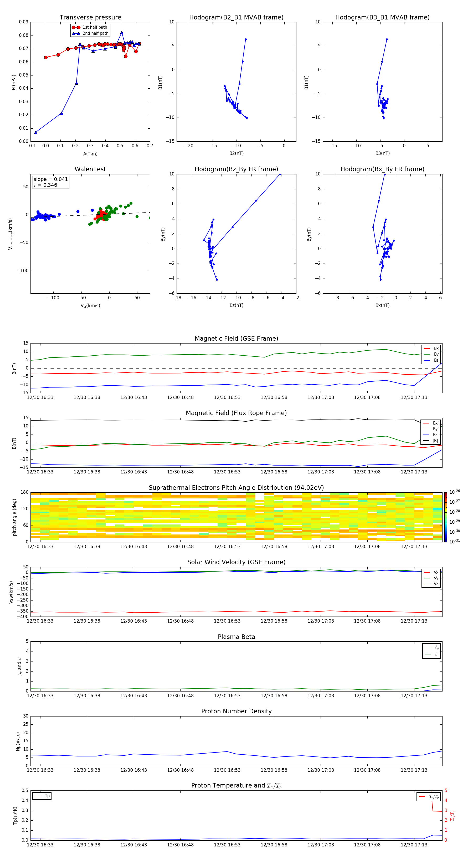The height and width of the screenshot is (868, 473).
Task: Click 'Pt(nPa)' y-axis label
Action: click(13, 82)
